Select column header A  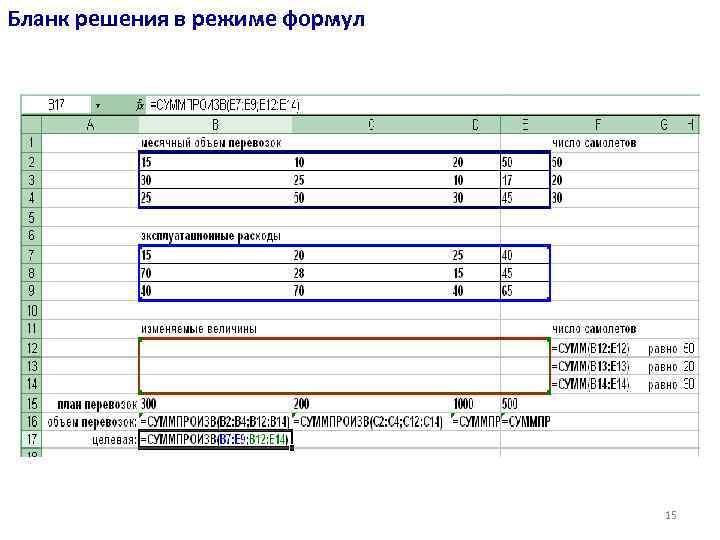click(x=90, y=124)
